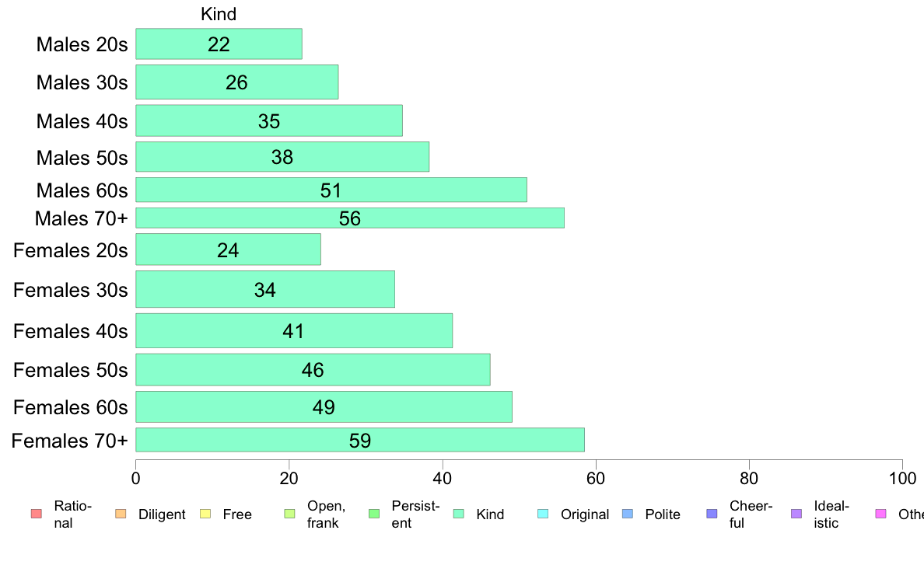Click the Kind legend color swatch
Screen dimensions: 924x572
coord(458,514)
